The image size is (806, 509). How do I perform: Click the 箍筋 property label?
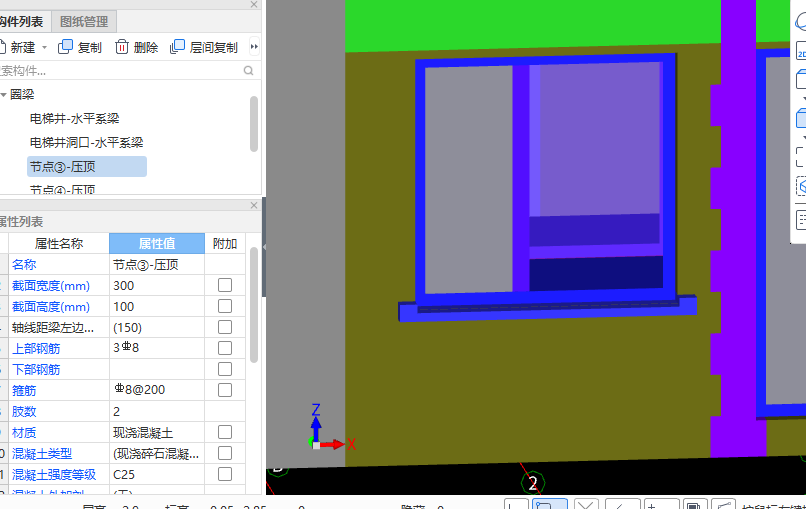(x=24, y=391)
